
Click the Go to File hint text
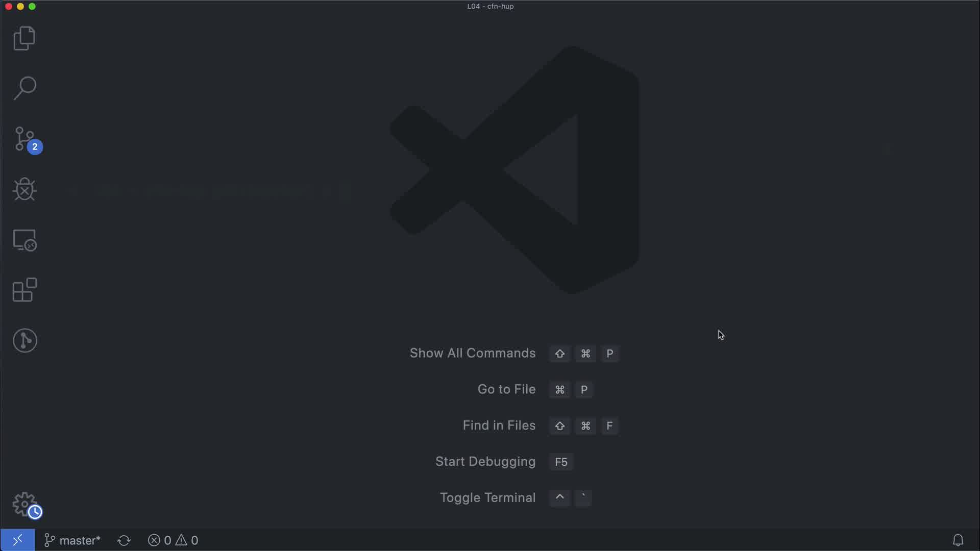coord(506,389)
